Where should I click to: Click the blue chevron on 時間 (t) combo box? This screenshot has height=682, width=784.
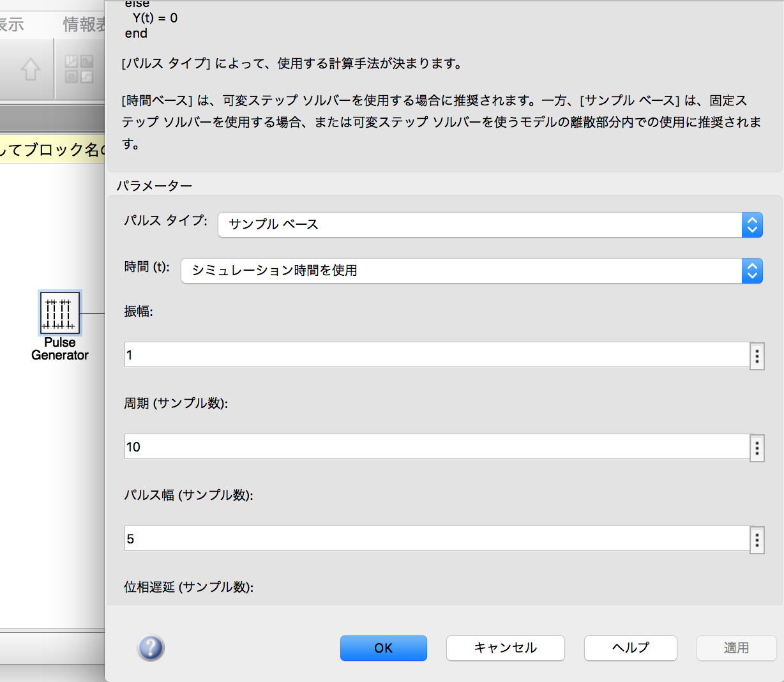pos(751,271)
